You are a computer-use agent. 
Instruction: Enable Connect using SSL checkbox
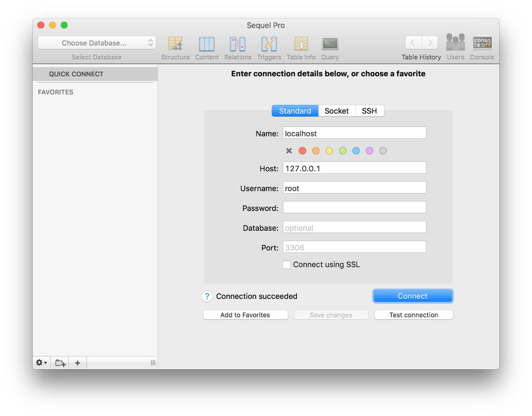point(287,265)
